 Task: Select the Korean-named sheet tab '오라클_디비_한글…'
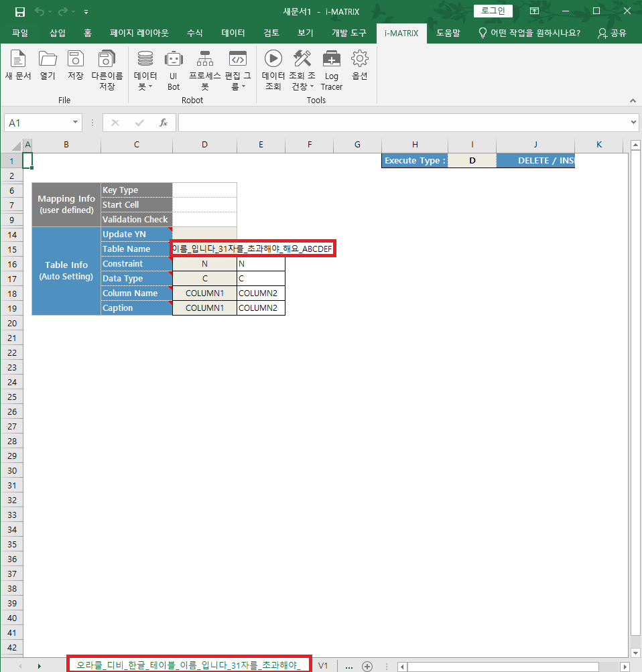click(x=188, y=665)
